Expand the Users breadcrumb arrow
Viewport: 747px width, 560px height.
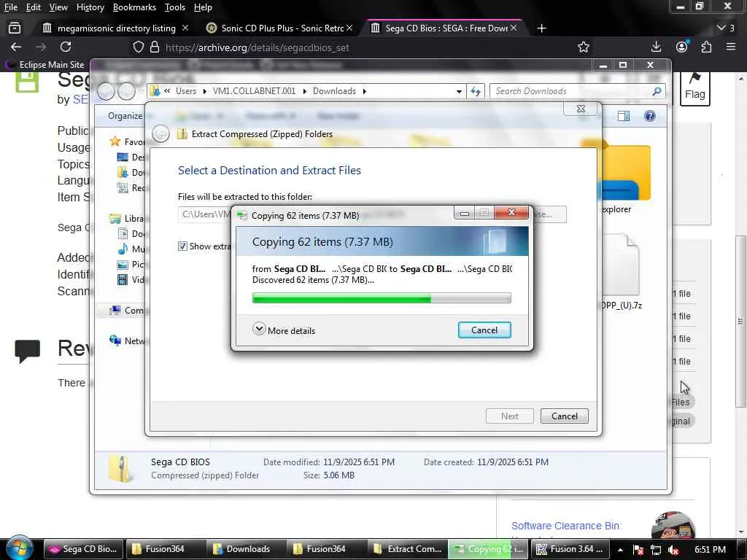[x=204, y=91]
